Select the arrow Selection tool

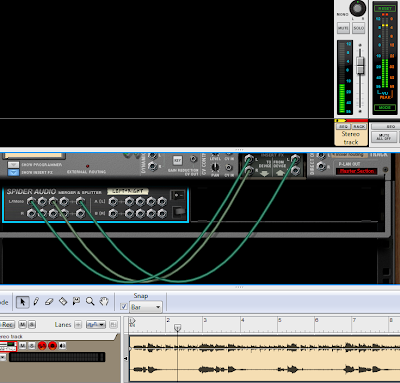[x=22, y=302]
